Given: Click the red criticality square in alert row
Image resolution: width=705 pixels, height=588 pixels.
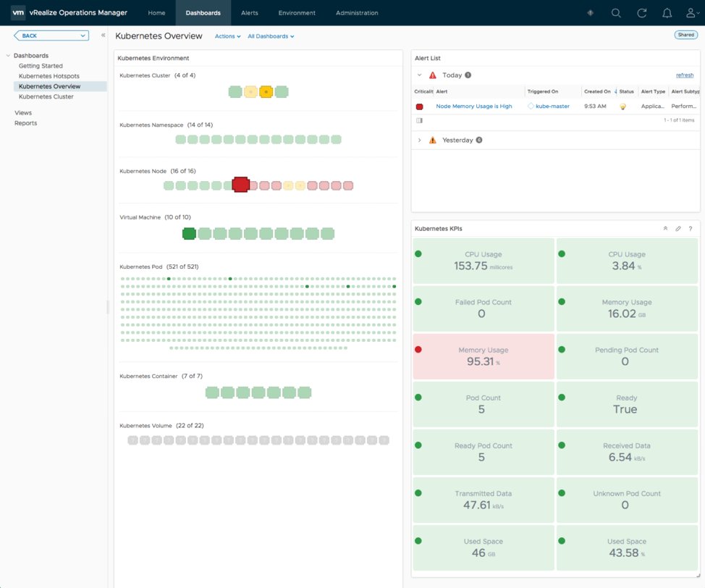Looking at the screenshot, I should tap(420, 106).
